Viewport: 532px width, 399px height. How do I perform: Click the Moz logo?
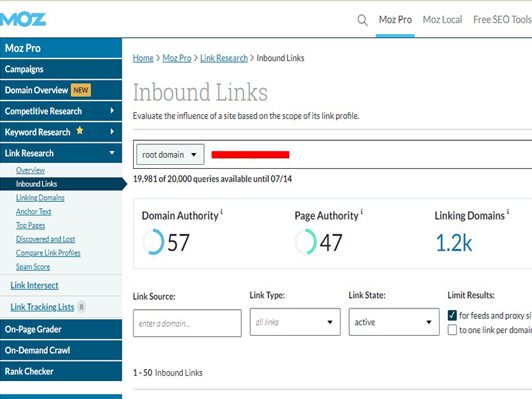click(23, 19)
